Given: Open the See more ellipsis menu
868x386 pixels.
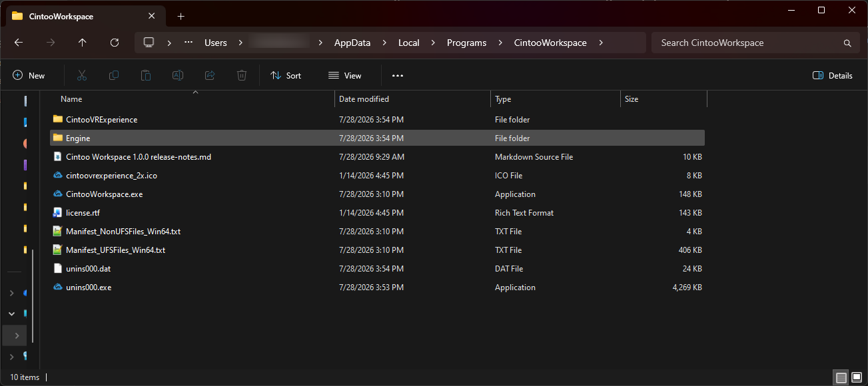Looking at the screenshot, I should 398,76.
